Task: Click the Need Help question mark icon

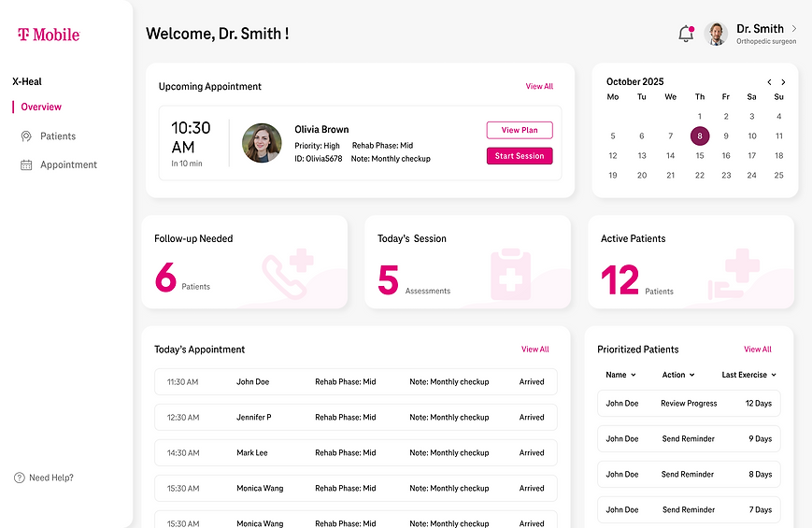Action: click(x=20, y=478)
